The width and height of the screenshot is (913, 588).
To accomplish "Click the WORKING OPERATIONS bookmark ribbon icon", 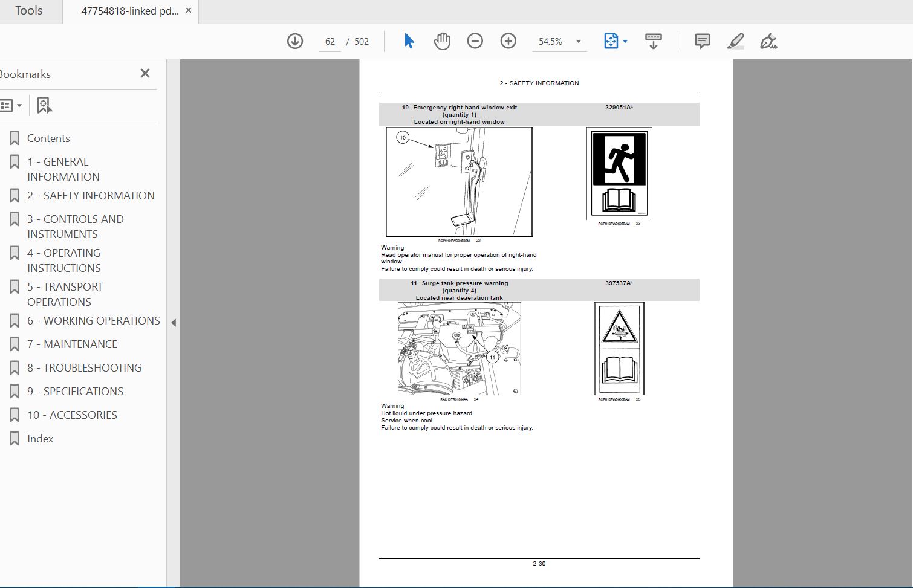I will tap(15, 321).
